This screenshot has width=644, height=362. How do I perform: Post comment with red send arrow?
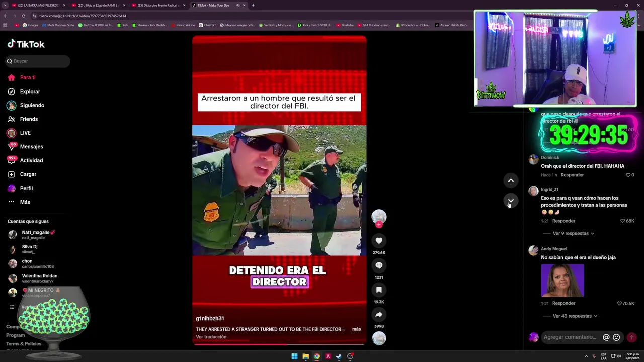[x=631, y=337]
